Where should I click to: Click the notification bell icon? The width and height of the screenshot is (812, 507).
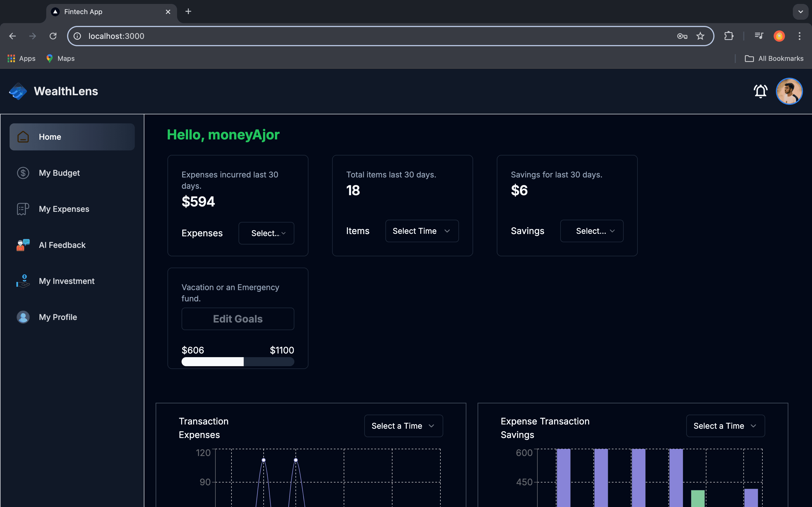tap(760, 91)
